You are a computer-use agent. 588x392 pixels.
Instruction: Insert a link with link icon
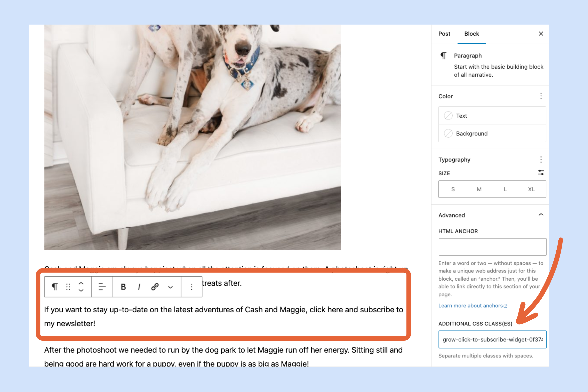point(155,287)
